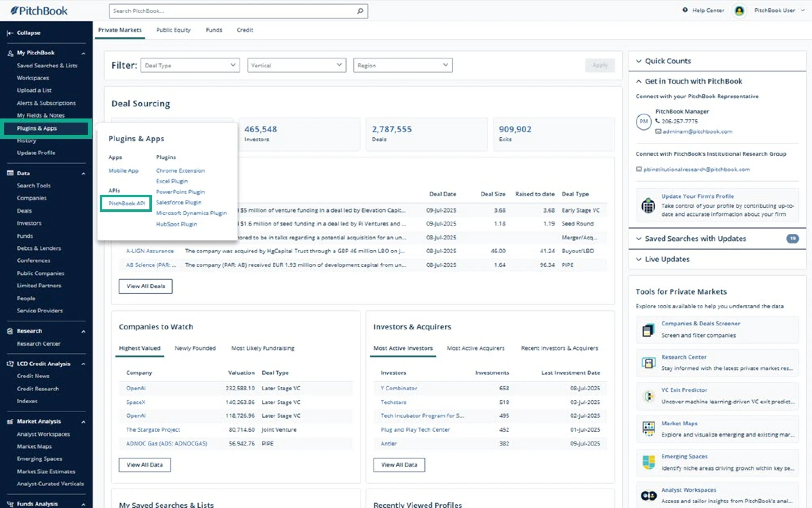The width and height of the screenshot is (812, 508).
Task: Collapse Get in Touch with PitchBook
Action: click(639, 82)
